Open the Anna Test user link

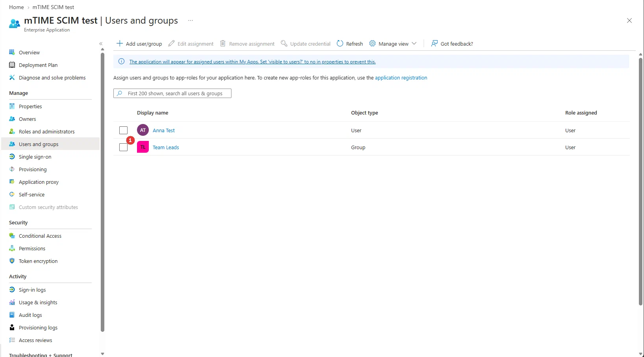[164, 130]
